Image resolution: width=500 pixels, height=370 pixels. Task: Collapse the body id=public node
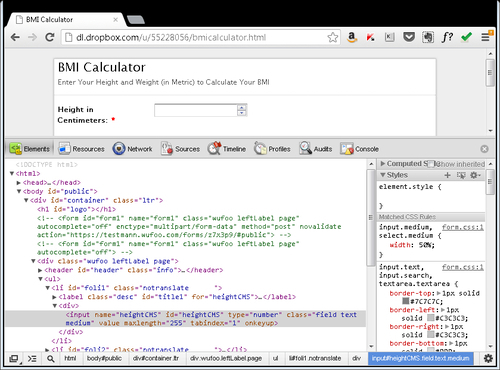tap(19, 191)
